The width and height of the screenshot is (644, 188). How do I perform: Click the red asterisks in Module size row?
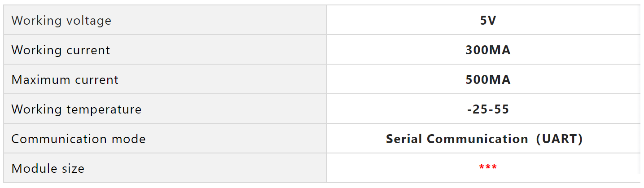(x=488, y=167)
